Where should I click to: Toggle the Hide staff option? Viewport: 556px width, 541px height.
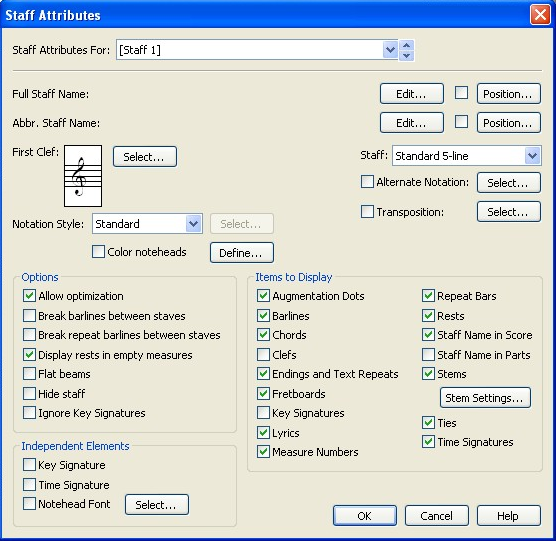tap(29, 394)
